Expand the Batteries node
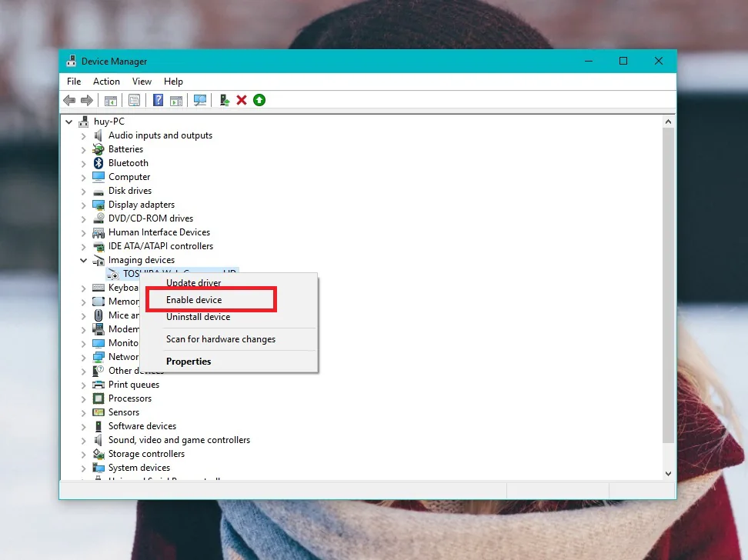Screen dimensions: 748x560 [83, 150]
